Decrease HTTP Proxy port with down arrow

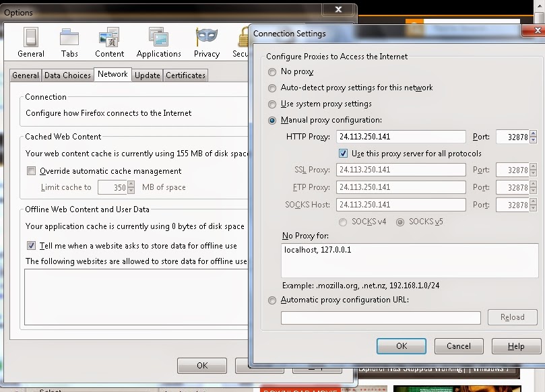click(x=534, y=140)
